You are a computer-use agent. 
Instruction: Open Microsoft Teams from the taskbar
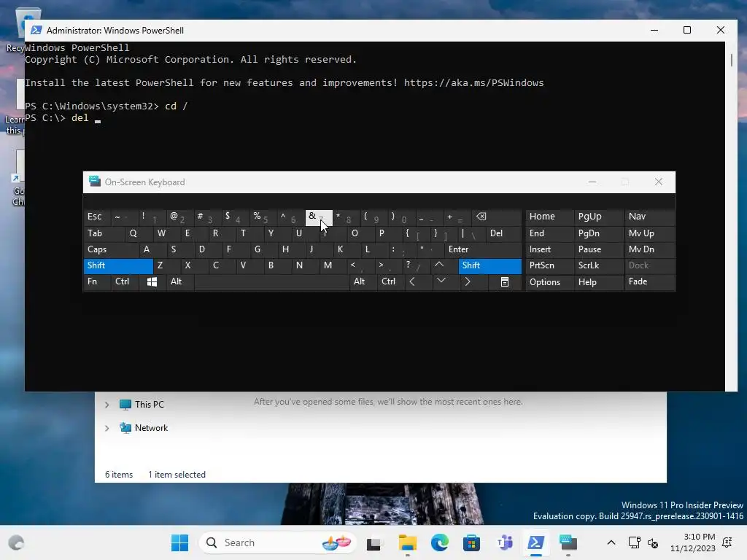[x=504, y=542]
